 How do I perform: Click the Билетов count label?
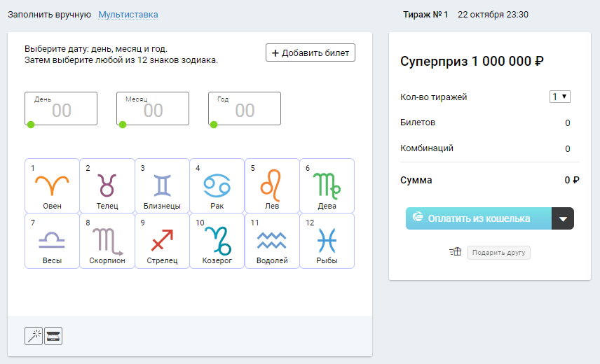point(418,122)
